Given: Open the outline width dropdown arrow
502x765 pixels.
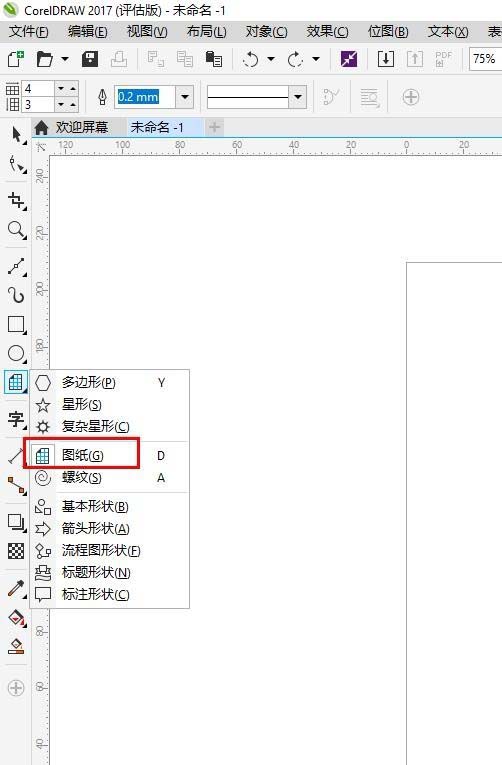Looking at the screenshot, I should click(184, 97).
